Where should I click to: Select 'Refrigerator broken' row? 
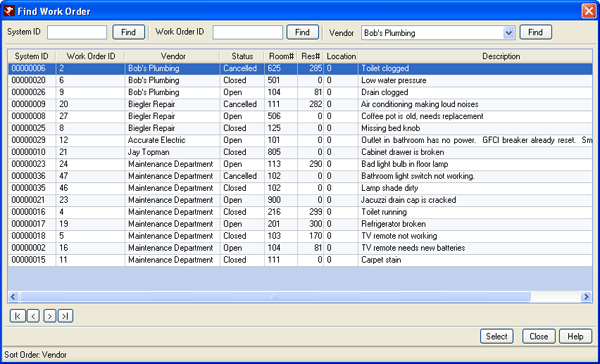tap(300, 224)
